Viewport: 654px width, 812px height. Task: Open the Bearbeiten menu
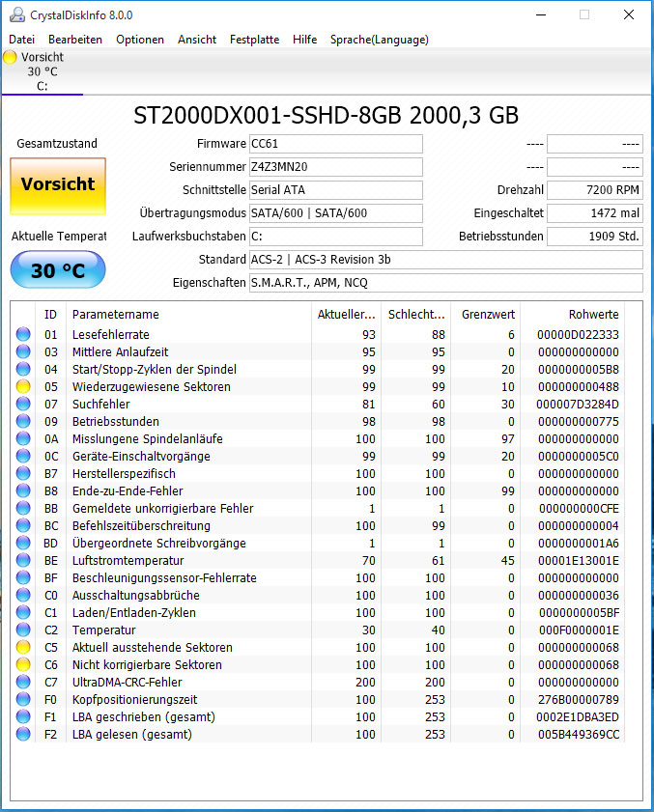[x=75, y=40]
